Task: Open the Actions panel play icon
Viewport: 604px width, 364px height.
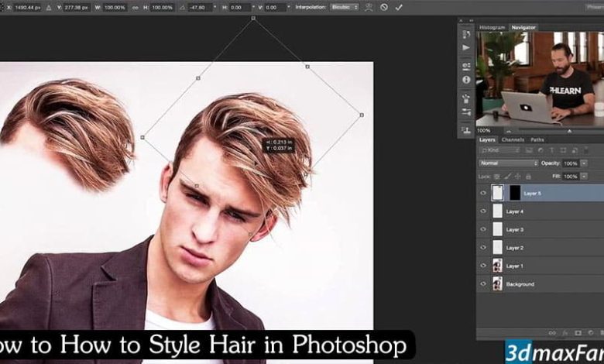Action: point(466,47)
